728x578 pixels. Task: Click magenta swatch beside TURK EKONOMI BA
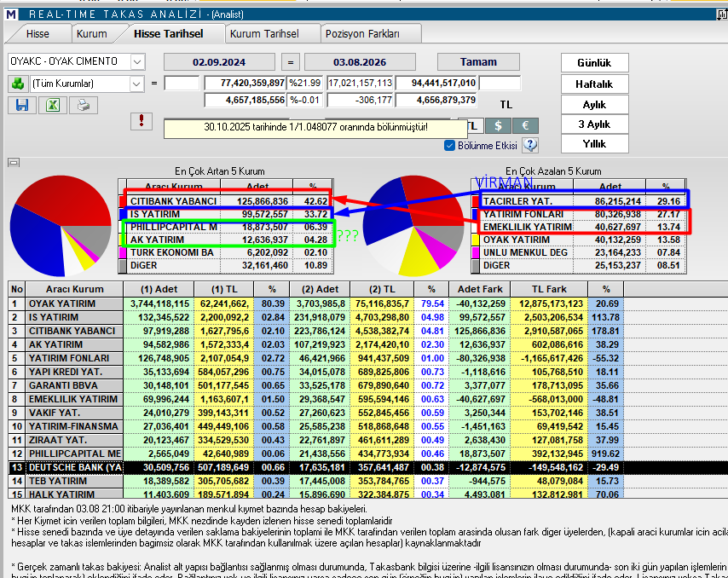coord(123,252)
